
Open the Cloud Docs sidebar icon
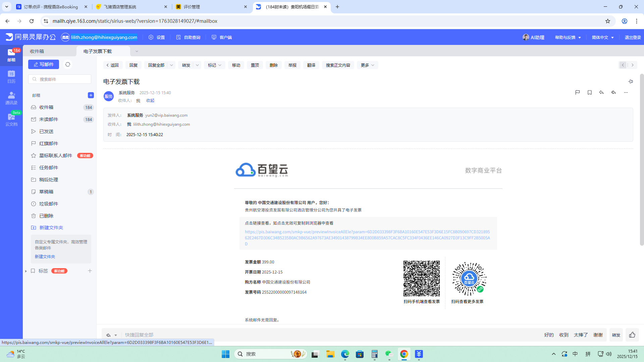11,119
